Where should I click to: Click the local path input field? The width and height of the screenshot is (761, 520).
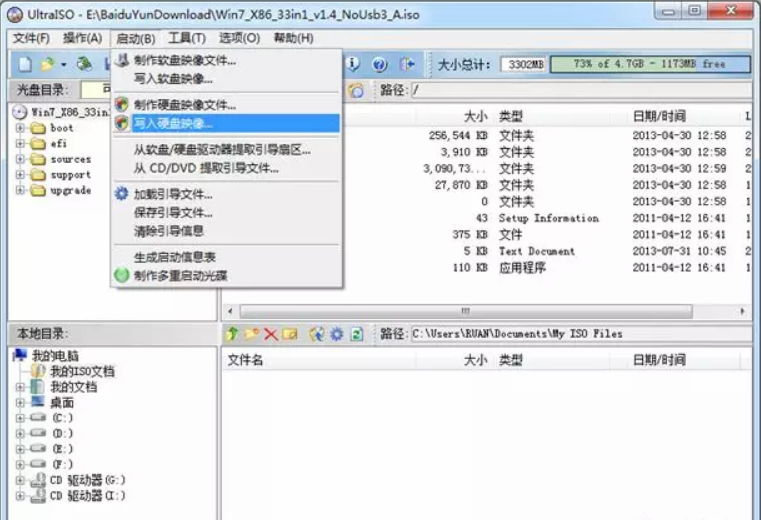(578, 334)
